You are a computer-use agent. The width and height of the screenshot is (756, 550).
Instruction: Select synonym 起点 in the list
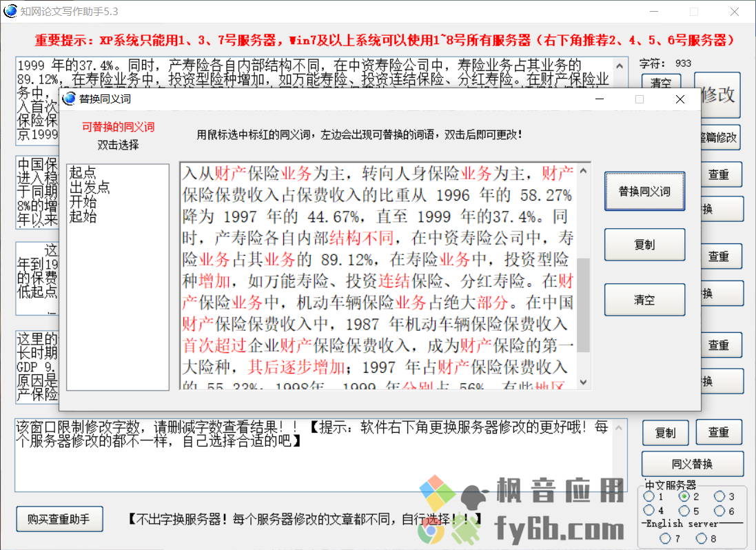[x=83, y=172]
